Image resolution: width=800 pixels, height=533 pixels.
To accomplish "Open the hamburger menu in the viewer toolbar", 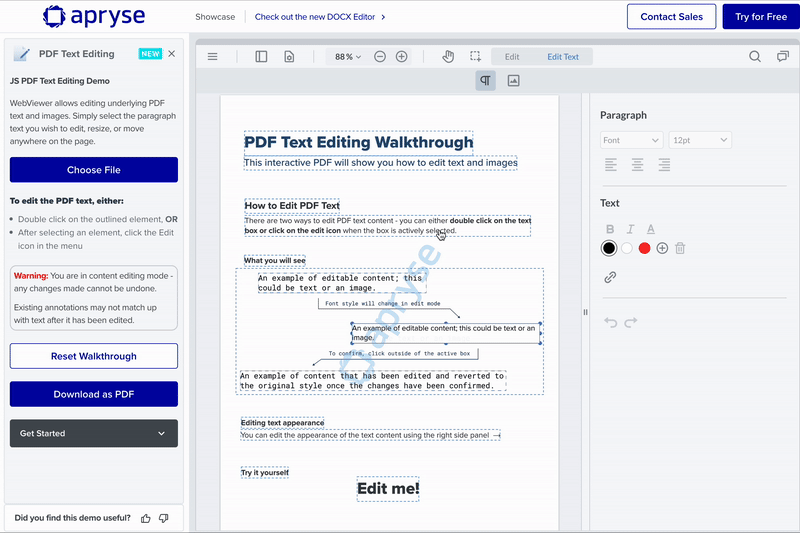I will (213, 57).
